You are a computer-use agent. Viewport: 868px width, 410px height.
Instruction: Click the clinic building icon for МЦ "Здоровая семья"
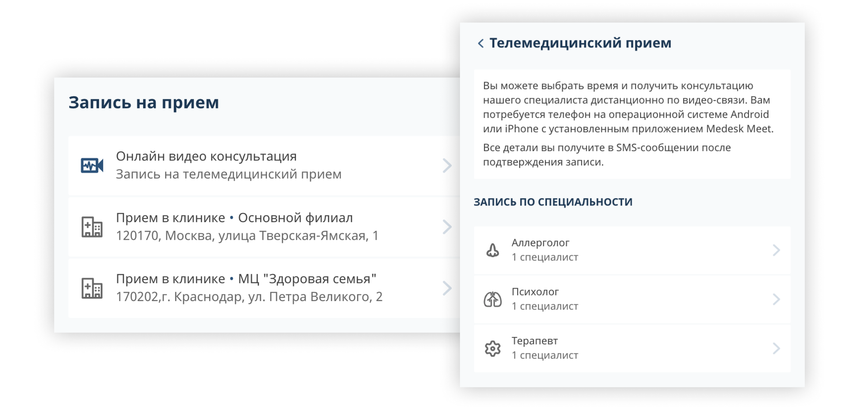[92, 288]
